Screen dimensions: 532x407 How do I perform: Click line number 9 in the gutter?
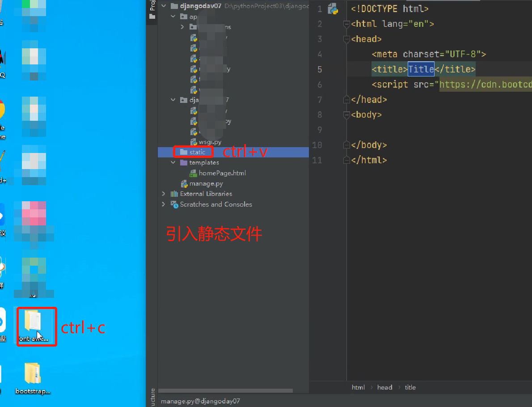coord(320,130)
